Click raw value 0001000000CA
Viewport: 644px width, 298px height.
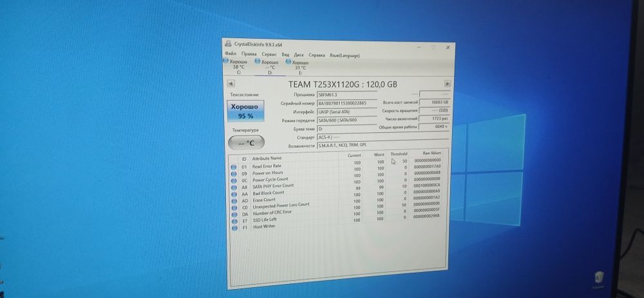(427, 185)
